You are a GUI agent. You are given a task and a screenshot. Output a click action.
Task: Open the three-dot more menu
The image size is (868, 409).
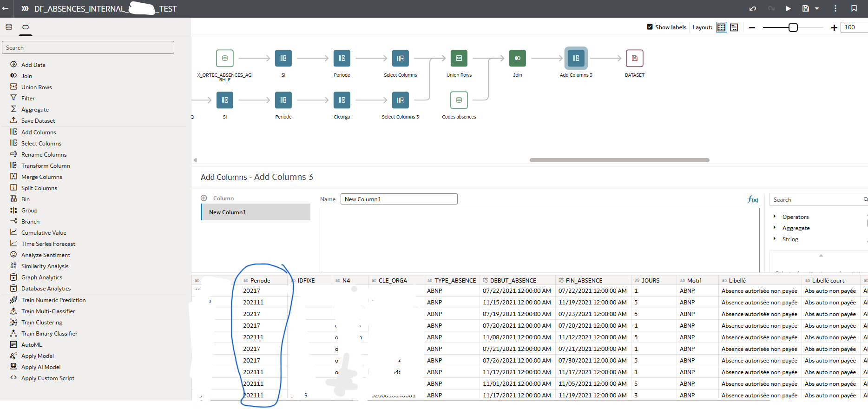click(x=835, y=8)
